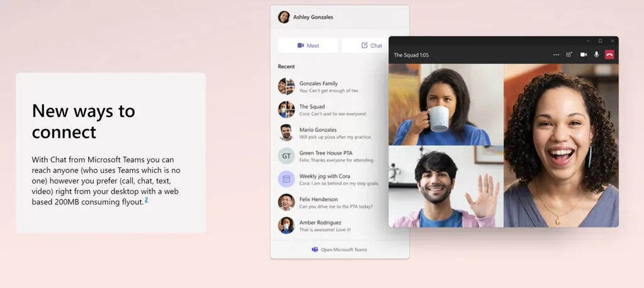Maximize The Squad call window
The height and width of the screenshot is (288, 644).
point(600,41)
